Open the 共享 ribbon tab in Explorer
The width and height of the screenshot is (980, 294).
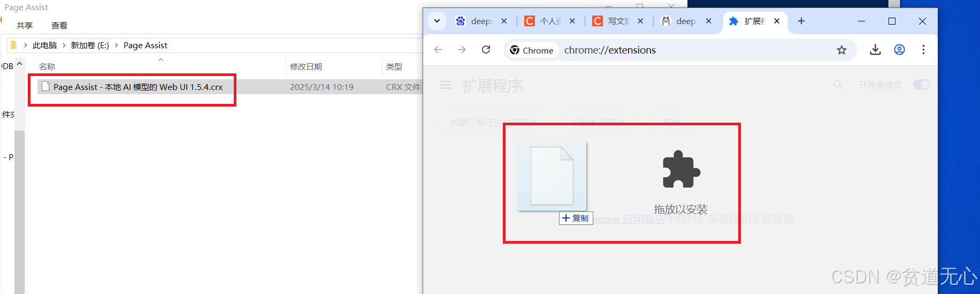point(25,25)
